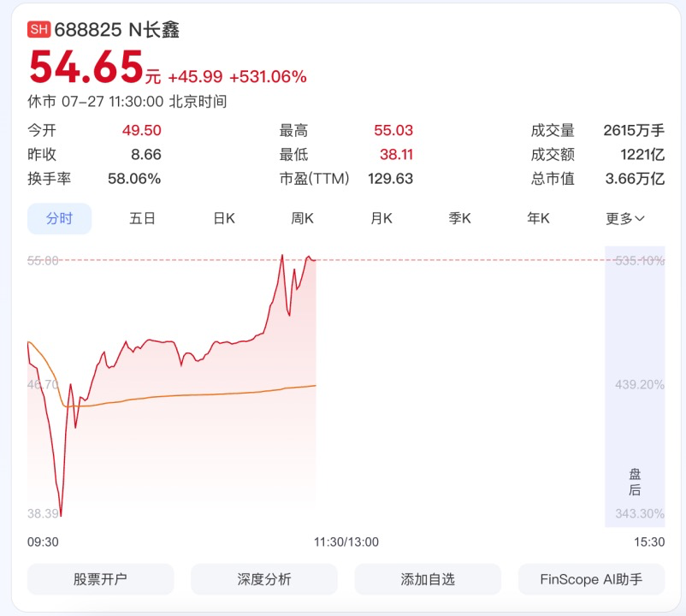Select the 分时 intraday chart tab
This screenshot has height=616, width=686.
point(60,218)
